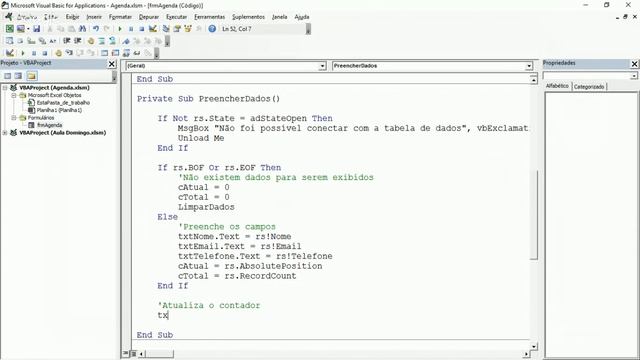Open the Watch window
Image resolution: width=640 pixels, height=360 pixels.
point(127,53)
